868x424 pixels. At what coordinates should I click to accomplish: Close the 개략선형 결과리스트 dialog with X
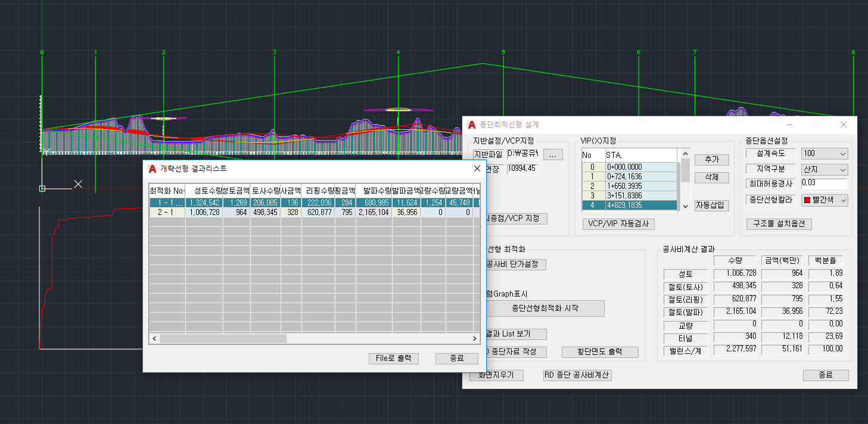coord(477,169)
